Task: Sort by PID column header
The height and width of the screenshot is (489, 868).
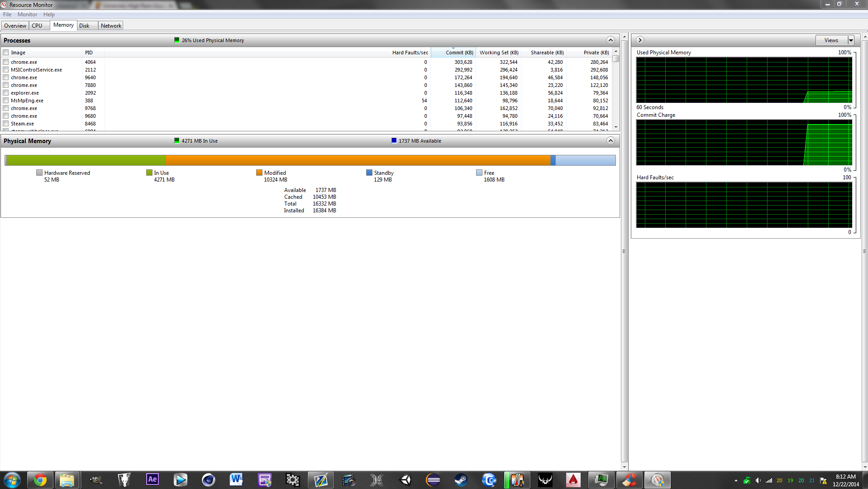Action: [93, 53]
